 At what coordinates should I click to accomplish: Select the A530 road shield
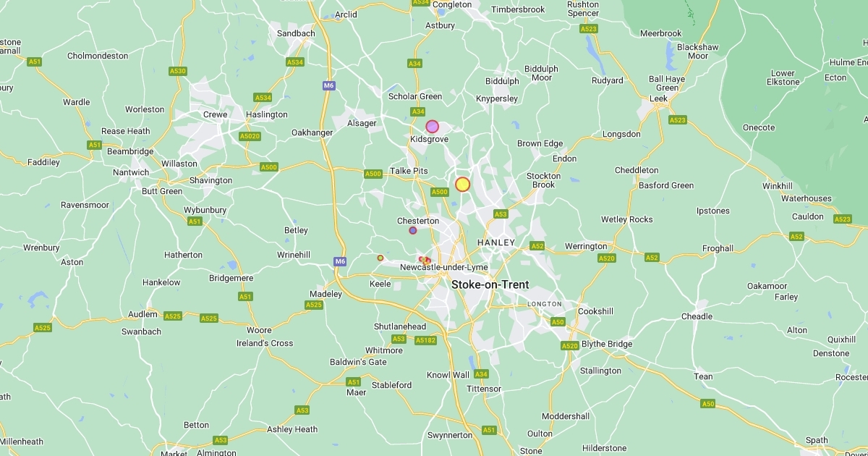[178, 71]
